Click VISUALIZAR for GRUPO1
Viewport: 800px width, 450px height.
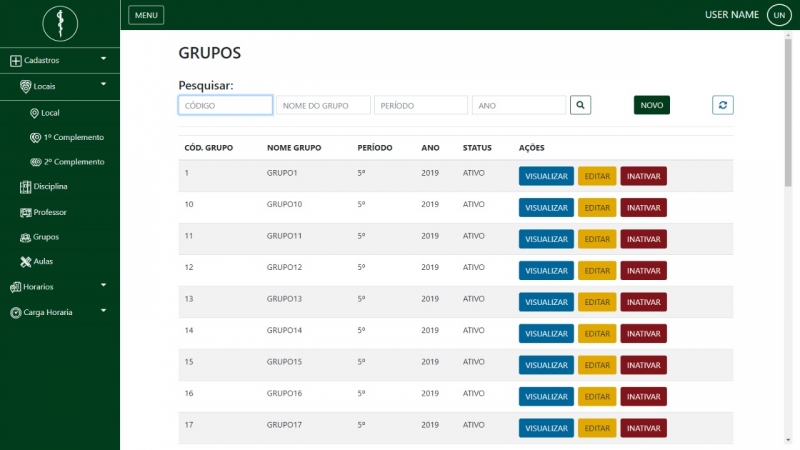pyautogui.click(x=546, y=176)
